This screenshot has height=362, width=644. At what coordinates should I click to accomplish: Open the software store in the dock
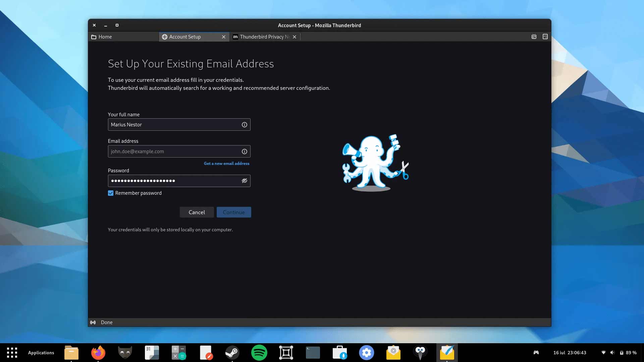pyautogui.click(x=340, y=353)
